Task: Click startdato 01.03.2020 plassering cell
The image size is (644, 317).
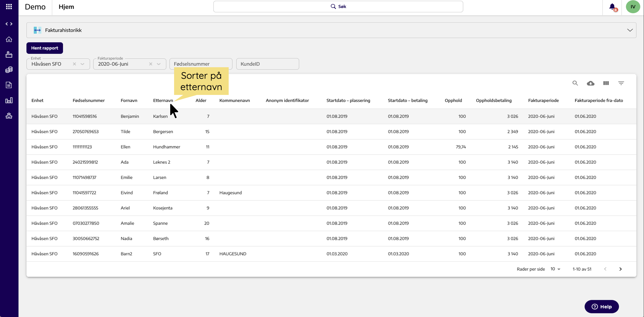Action: click(337, 254)
